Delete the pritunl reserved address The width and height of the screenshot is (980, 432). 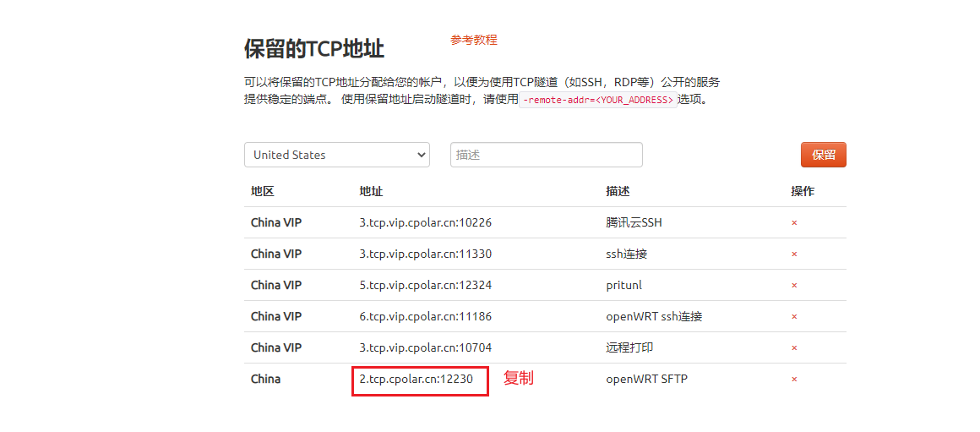[794, 286]
